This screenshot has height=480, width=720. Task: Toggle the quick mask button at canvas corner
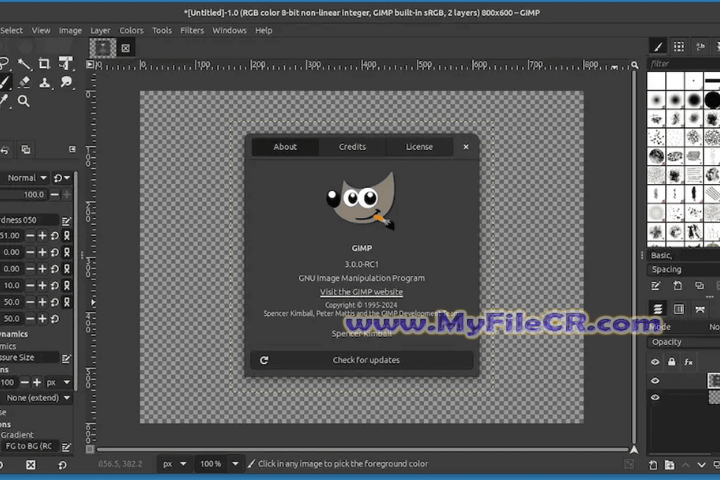(x=90, y=449)
